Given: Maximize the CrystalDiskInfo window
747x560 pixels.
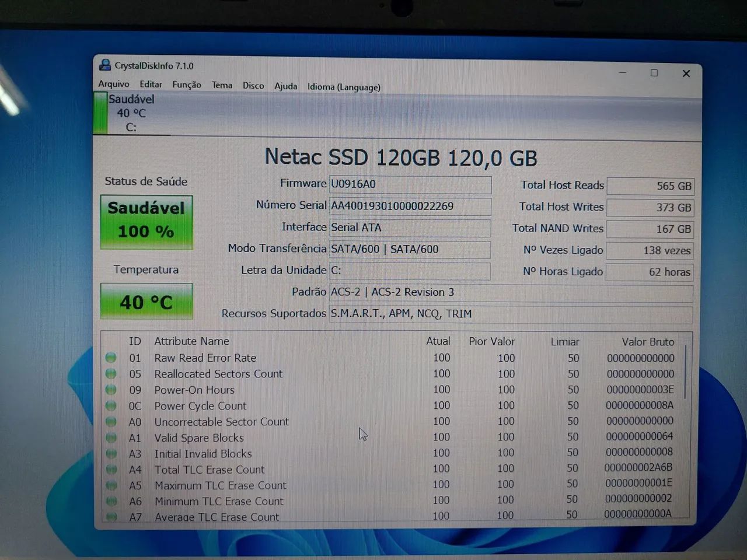Looking at the screenshot, I should 654,73.
